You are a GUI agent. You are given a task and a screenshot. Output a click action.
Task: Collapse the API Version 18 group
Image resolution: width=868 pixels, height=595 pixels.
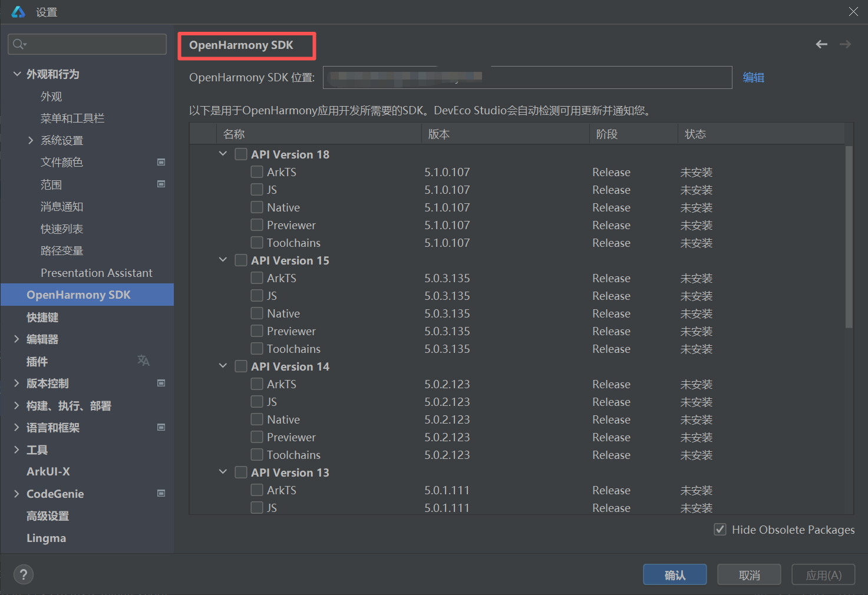(223, 154)
